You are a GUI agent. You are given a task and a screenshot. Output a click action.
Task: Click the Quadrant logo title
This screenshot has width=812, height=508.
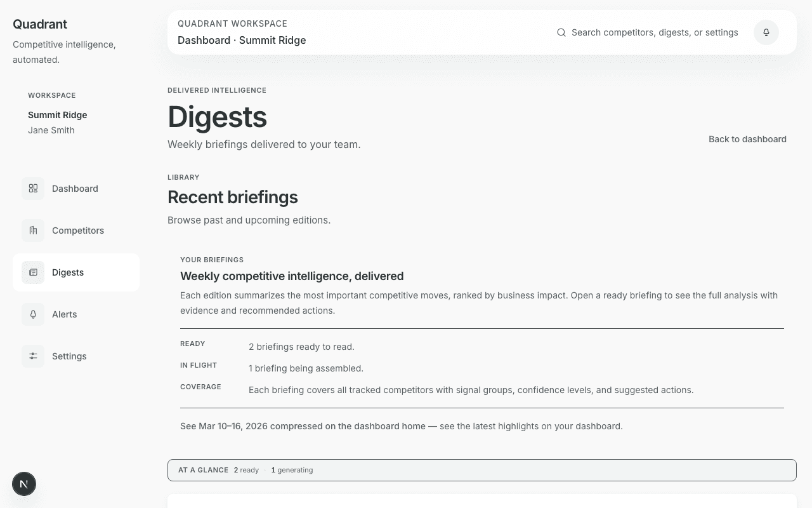(40, 24)
